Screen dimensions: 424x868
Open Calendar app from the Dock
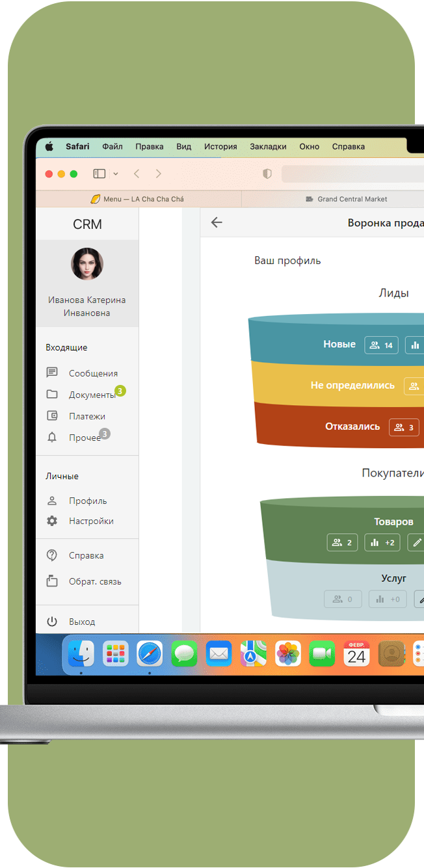pyautogui.click(x=356, y=653)
